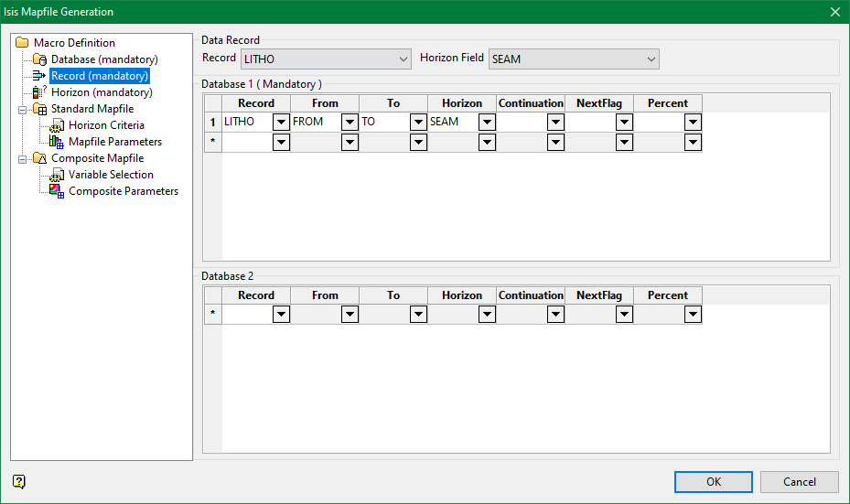
Task: Close the Isis Mapfile Generation dialog
Action: tap(835, 11)
